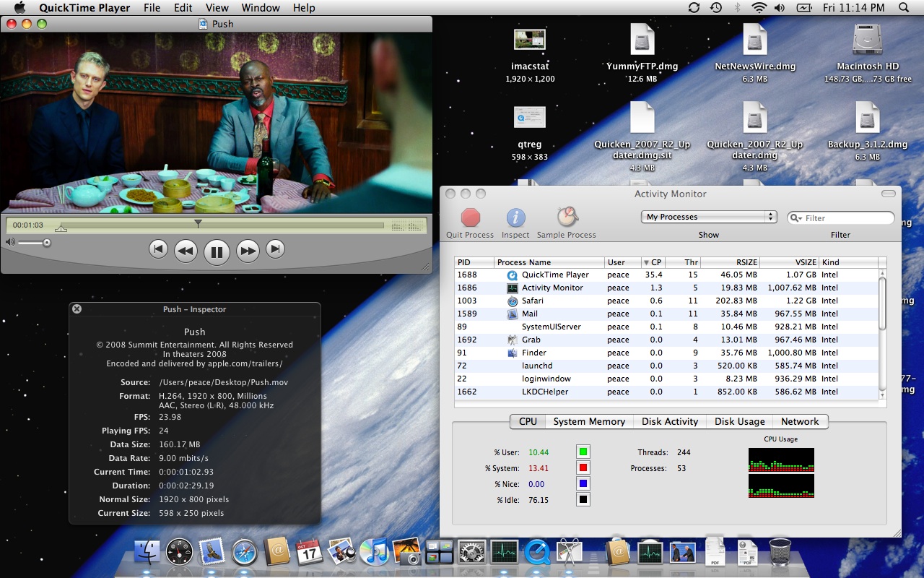
Task: Skip to the movie start button
Action: pos(158,249)
